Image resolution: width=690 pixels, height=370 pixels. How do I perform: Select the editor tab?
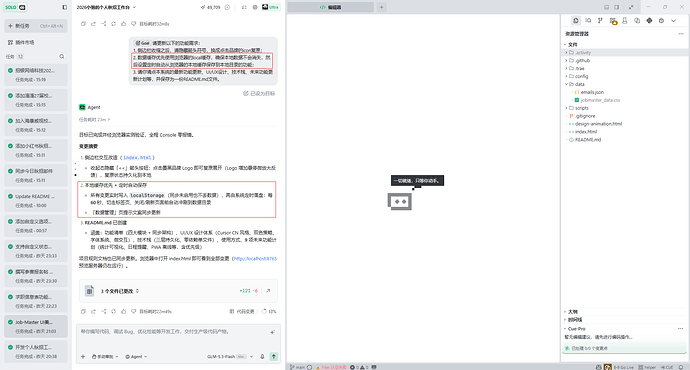click(x=330, y=7)
